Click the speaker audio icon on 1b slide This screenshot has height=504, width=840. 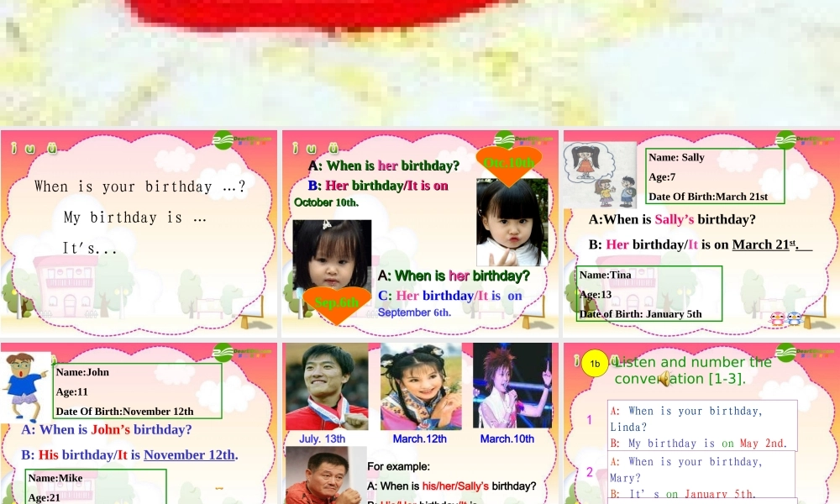point(664,379)
